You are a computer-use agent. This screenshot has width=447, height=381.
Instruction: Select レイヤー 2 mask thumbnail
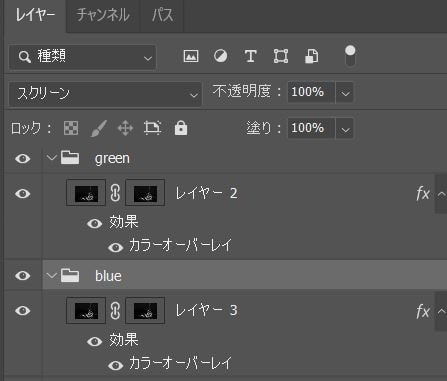click(145, 193)
